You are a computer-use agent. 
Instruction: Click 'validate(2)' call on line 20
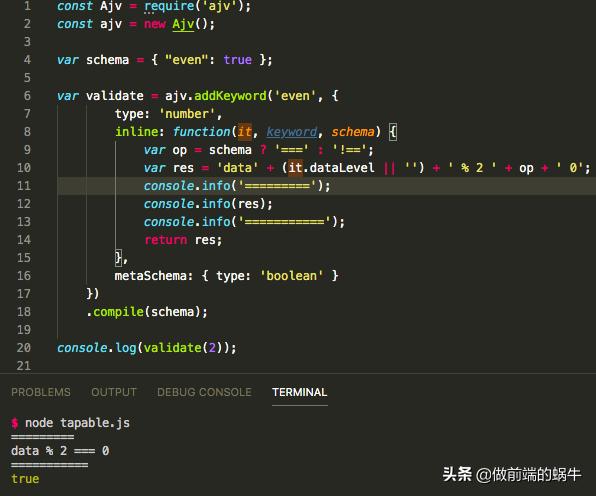(184, 348)
